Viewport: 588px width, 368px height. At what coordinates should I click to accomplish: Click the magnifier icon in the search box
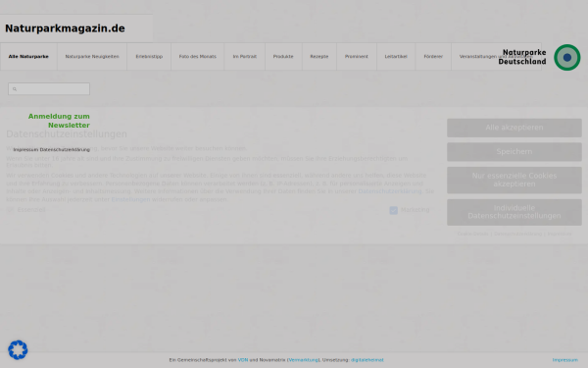(x=15, y=89)
